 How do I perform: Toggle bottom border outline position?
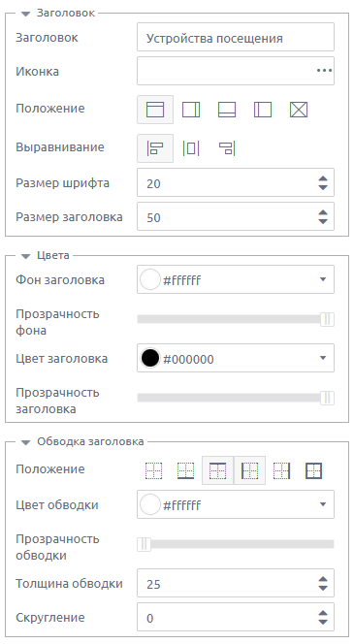(x=185, y=470)
